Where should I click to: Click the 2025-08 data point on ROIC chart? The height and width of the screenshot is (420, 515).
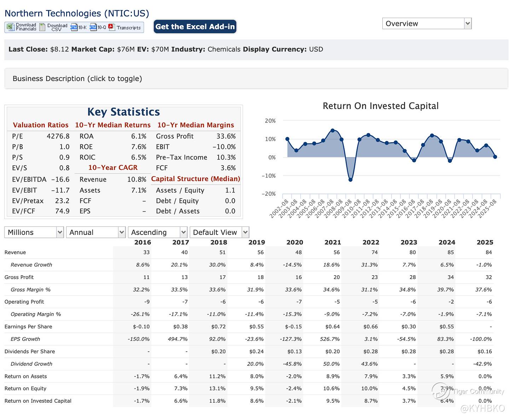click(x=495, y=157)
